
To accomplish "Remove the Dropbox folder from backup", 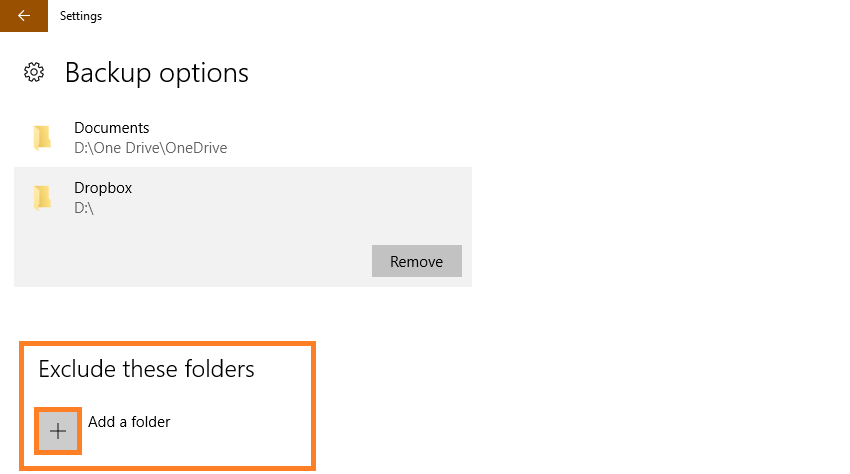I will [x=416, y=261].
